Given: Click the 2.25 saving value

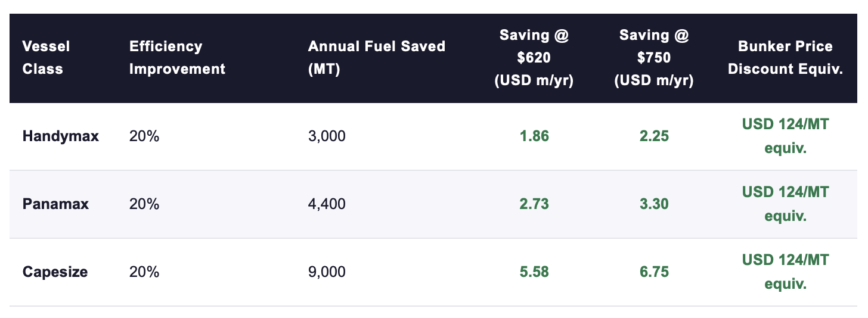Looking at the screenshot, I should [653, 136].
